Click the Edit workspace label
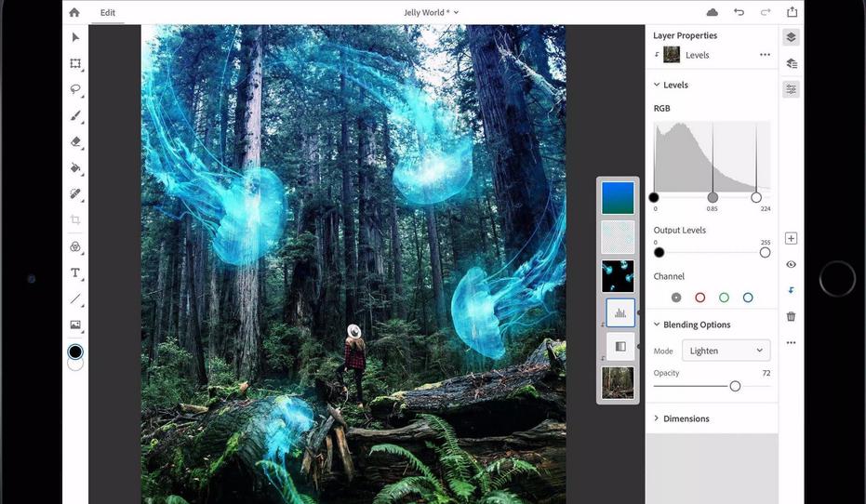866x504 pixels. 108,13
